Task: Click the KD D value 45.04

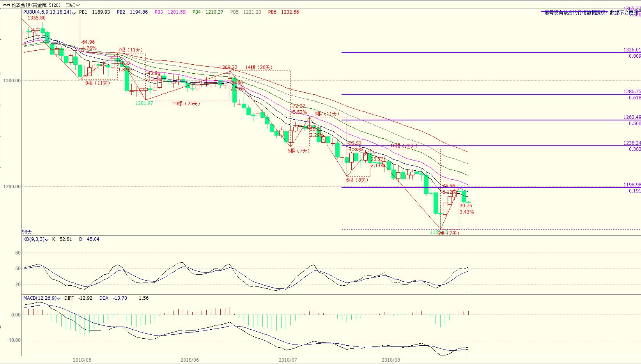Action: click(93, 239)
